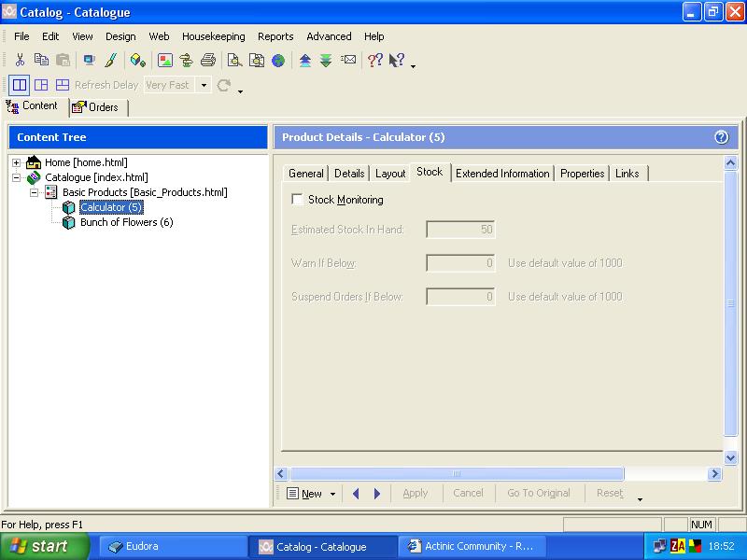Click the globe icon in the toolbar

[278, 61]
